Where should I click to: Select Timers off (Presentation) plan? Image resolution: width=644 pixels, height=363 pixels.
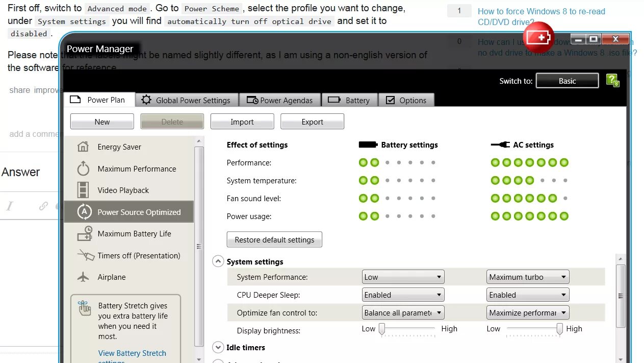point(129,255)
